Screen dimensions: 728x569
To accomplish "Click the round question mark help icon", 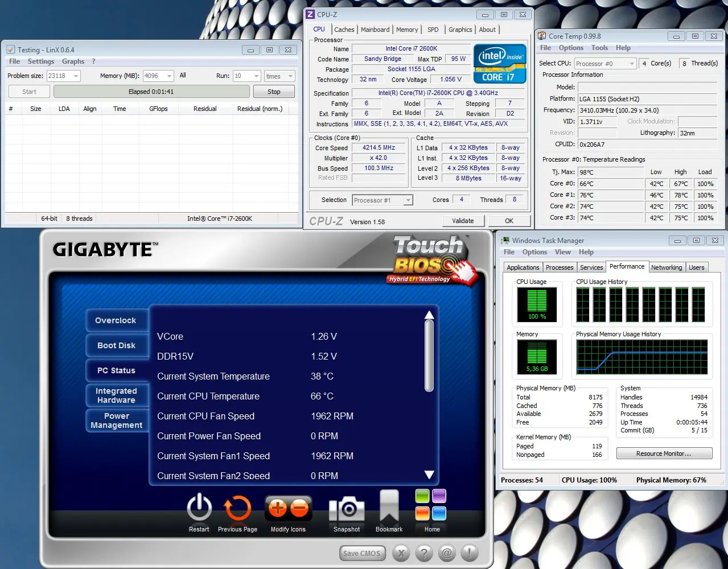I will click(x=424, y=553).
